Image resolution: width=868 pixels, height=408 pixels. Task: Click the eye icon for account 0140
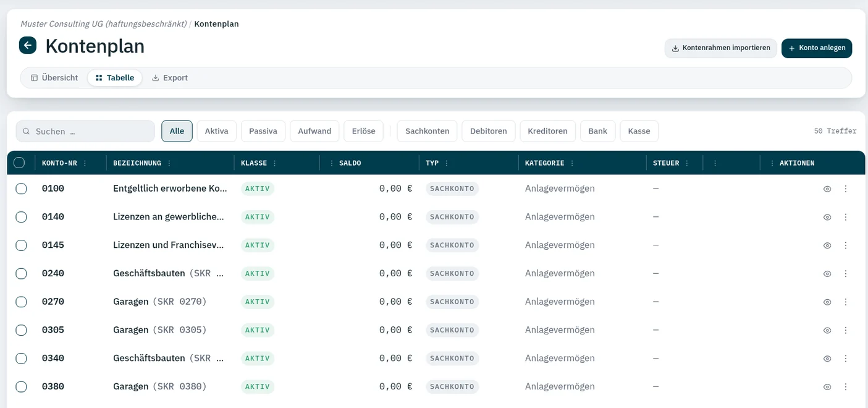pyautogui.click(x=827, y=218)
